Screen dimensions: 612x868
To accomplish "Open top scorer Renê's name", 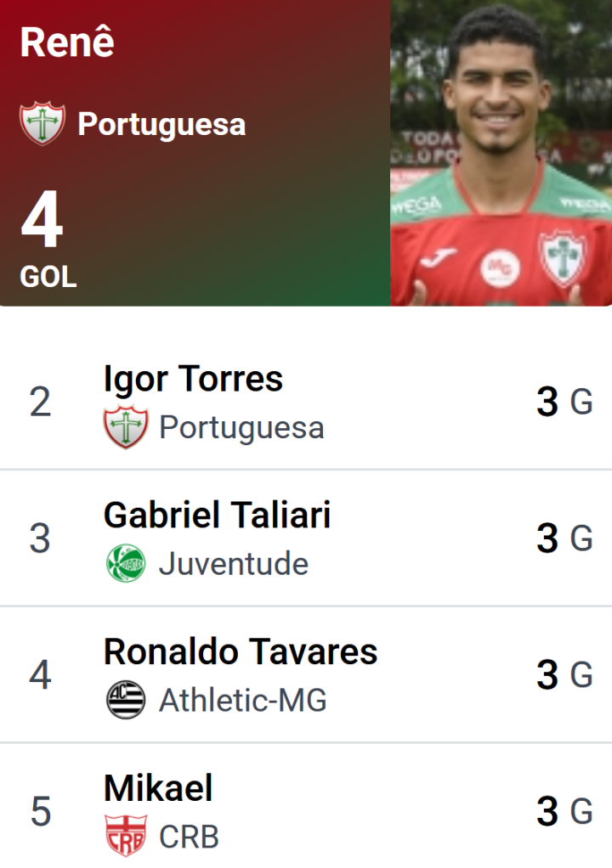I will (x=67, y=42).
